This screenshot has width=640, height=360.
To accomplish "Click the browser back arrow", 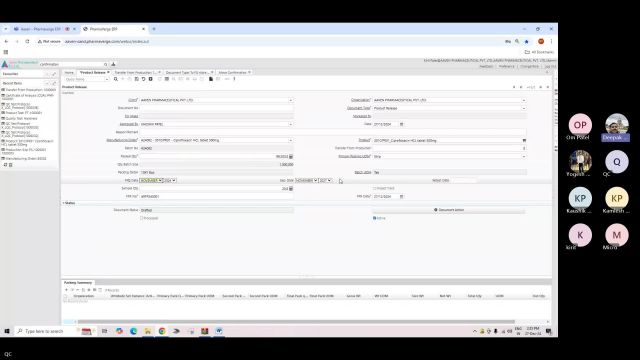I will 6,41.
